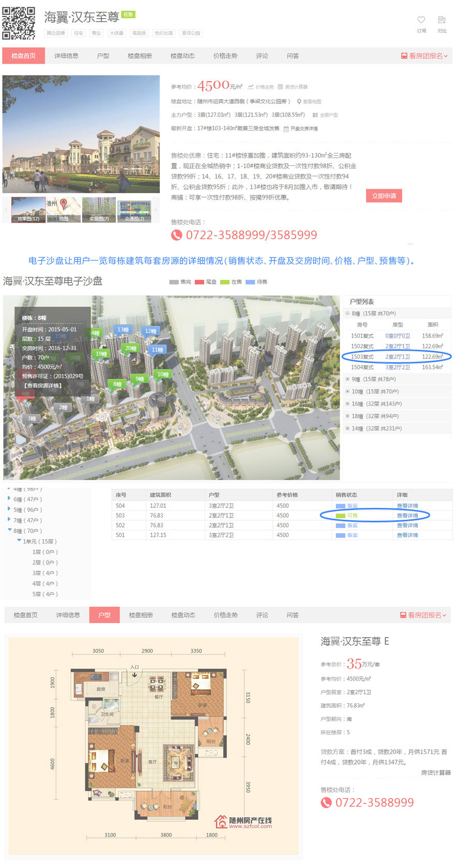This screenshot has width=455, height=868.
Task: Click the 待售 blue legend swatch
Action: click(x=250, y=282)
